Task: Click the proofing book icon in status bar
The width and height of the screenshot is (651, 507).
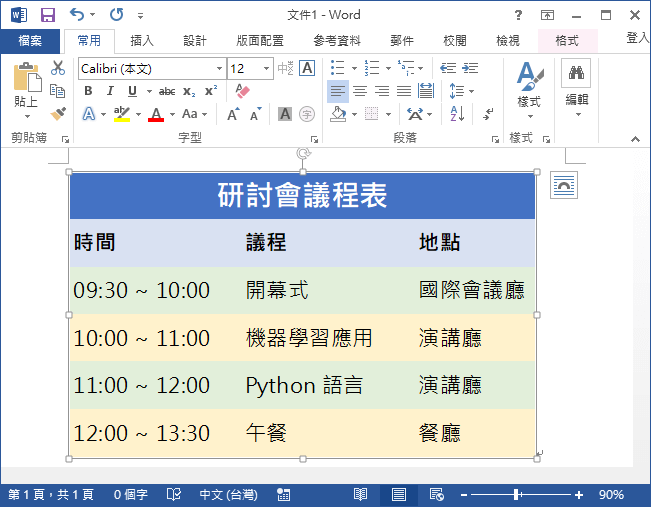Action: pyautogui.click(x=174, y=495)
